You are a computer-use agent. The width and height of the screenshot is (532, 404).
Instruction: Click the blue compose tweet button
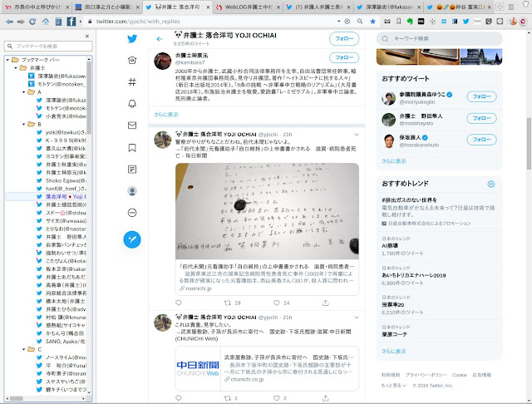132,239
